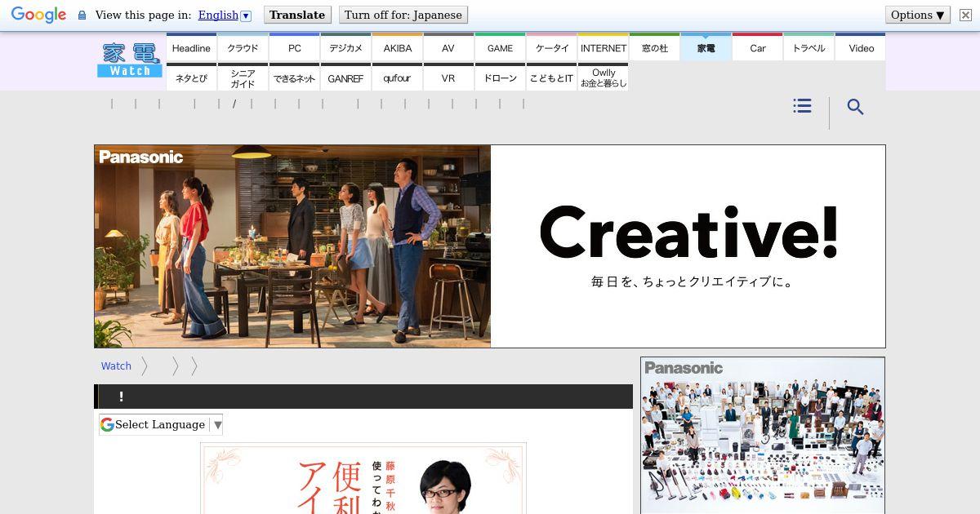The height and width of the screenshot is (514, 980).
Task: Open the トラベル Watch tab
Action: (808, 47)
